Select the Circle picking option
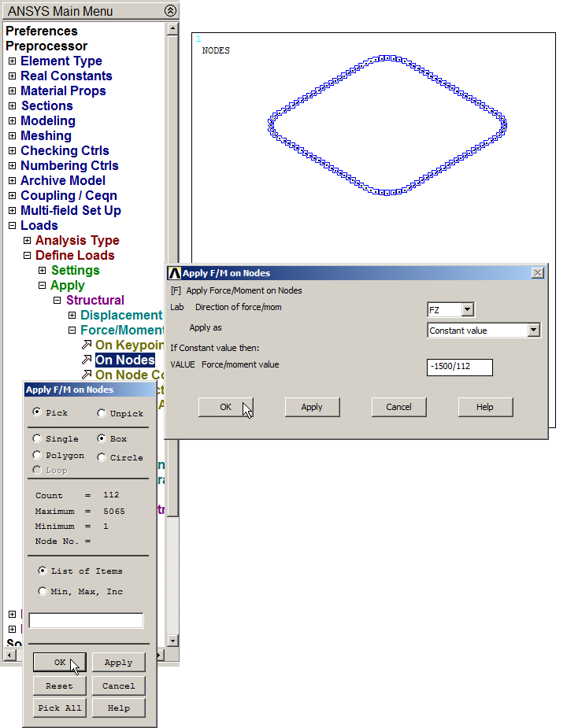The image size is (567, 728). coord(102,457)
